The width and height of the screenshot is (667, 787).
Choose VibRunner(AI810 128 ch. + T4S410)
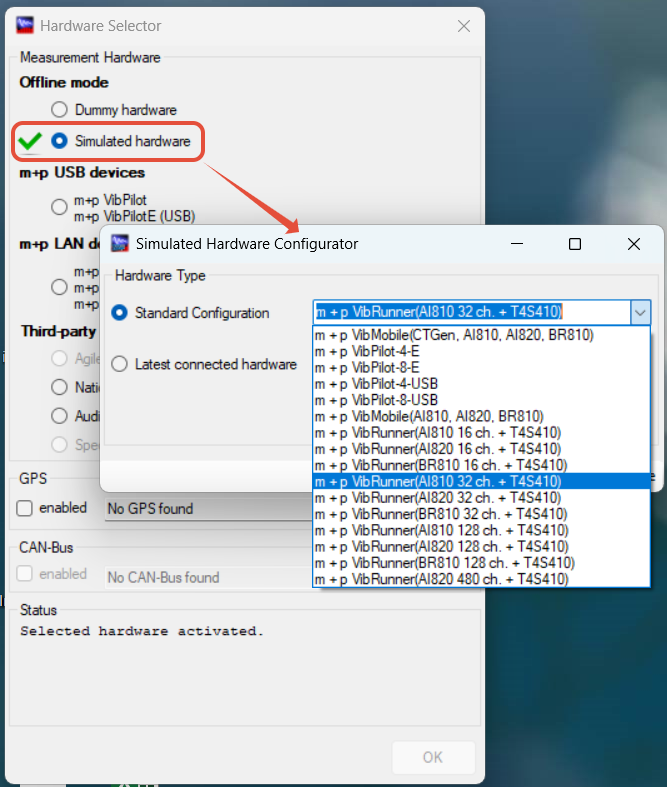481,531
